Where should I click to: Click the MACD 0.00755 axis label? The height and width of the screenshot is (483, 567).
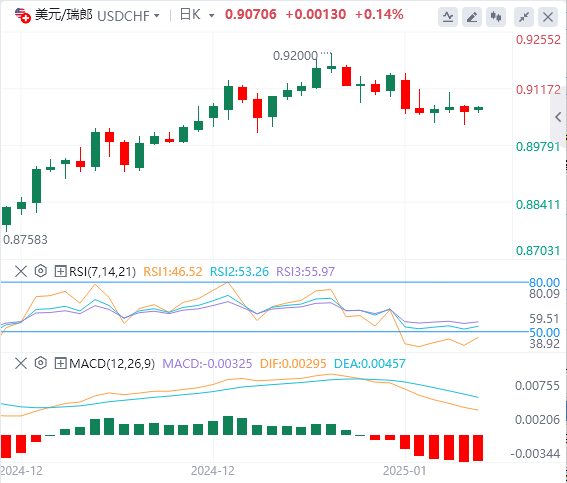(537, 386)
